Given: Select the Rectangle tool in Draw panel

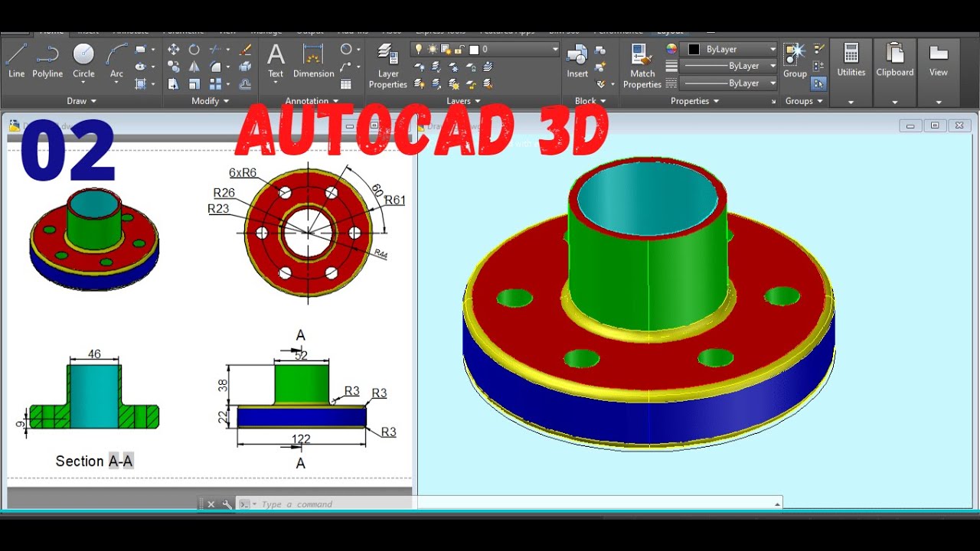Looking at the screenshot, I should click(x=141, y=49).
